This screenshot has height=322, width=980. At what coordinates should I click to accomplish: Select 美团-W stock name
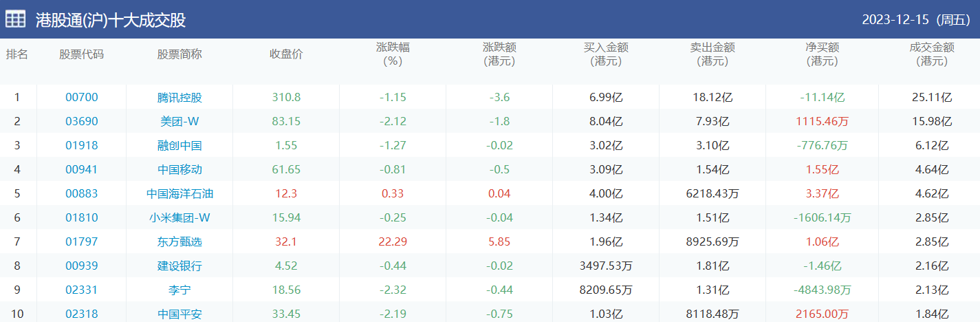coord(179,122)
